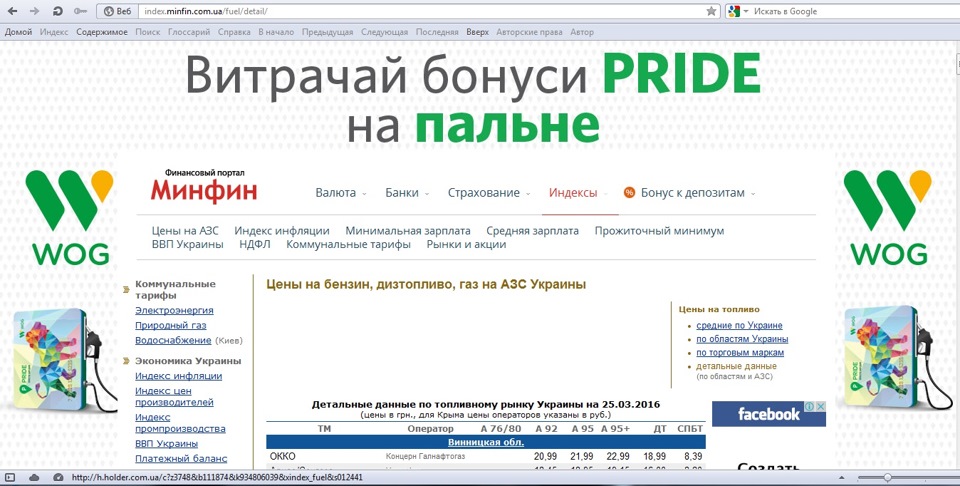Open 'Индекс инфляции' in the top submenu

pyautogui.click(x=282, y=231)
